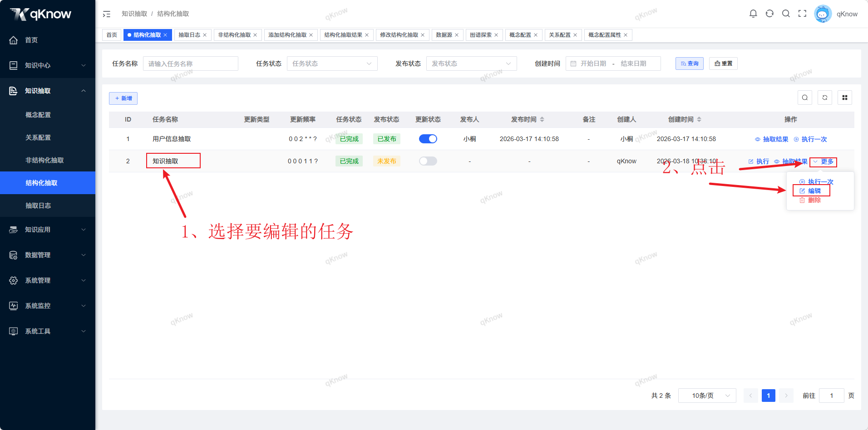This screenshot has height=430, width=868.
Task: Click the qKnow logo
Action: 41,14
